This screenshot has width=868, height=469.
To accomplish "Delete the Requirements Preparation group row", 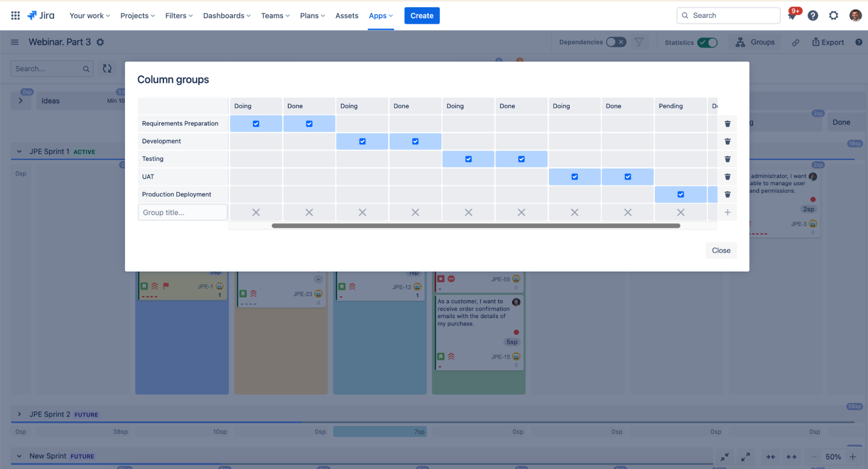I will (727, 124).
